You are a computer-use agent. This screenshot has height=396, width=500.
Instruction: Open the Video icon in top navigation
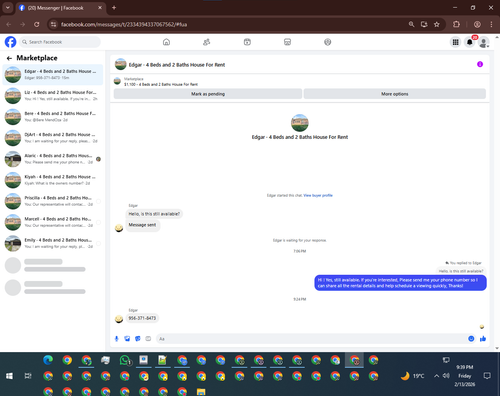coord(247,42)
